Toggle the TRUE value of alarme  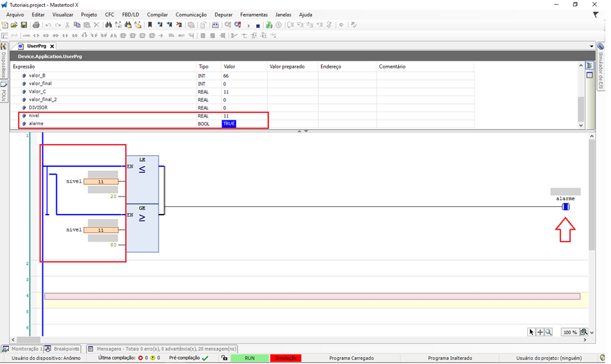[229, 124]
